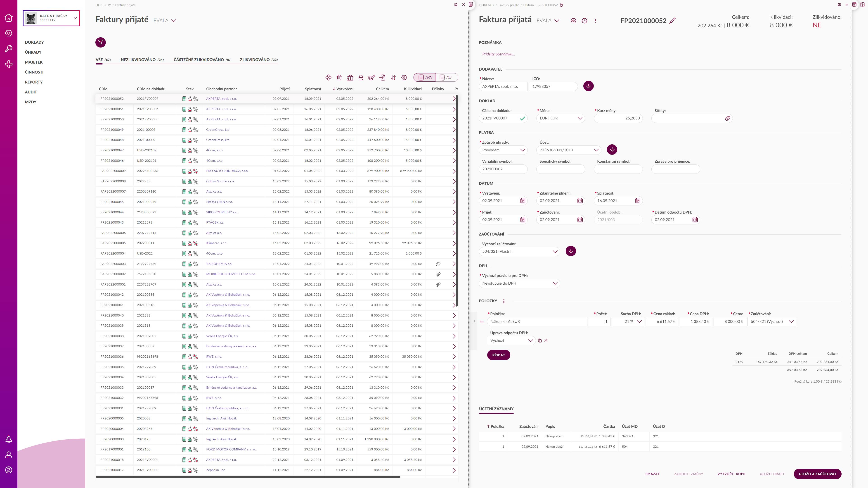The height and width of the screenshot is (488, 868).
Task: Open the EVALA dropdown beside Faktura přijatá
Action: coord(548,21)
